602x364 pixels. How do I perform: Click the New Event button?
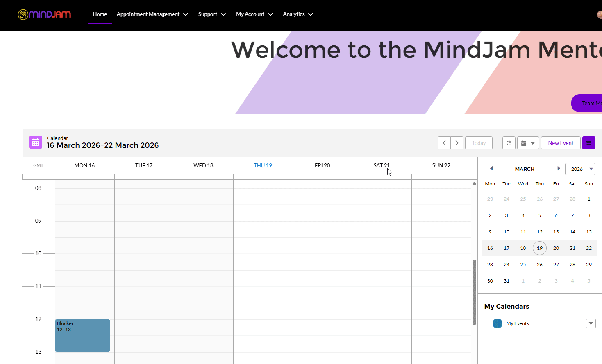(x=561, y=142)
